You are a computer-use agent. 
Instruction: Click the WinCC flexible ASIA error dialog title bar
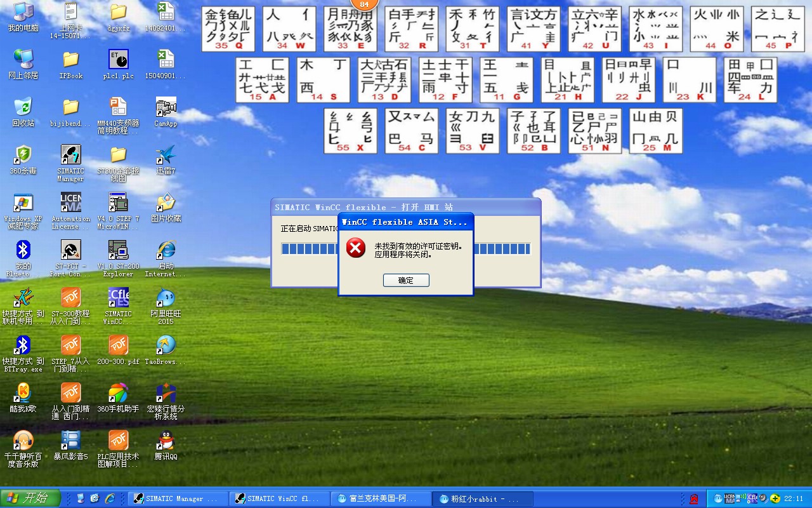point(406,222)
